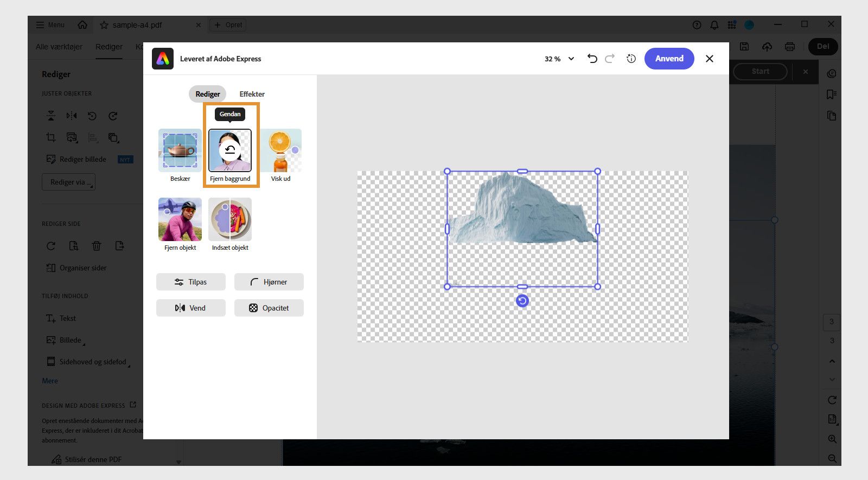Viewport: 868px width, 480px height.
Task: Click the iceberg image on canvas
Action: pyautogui.click(x=524, y=209)
